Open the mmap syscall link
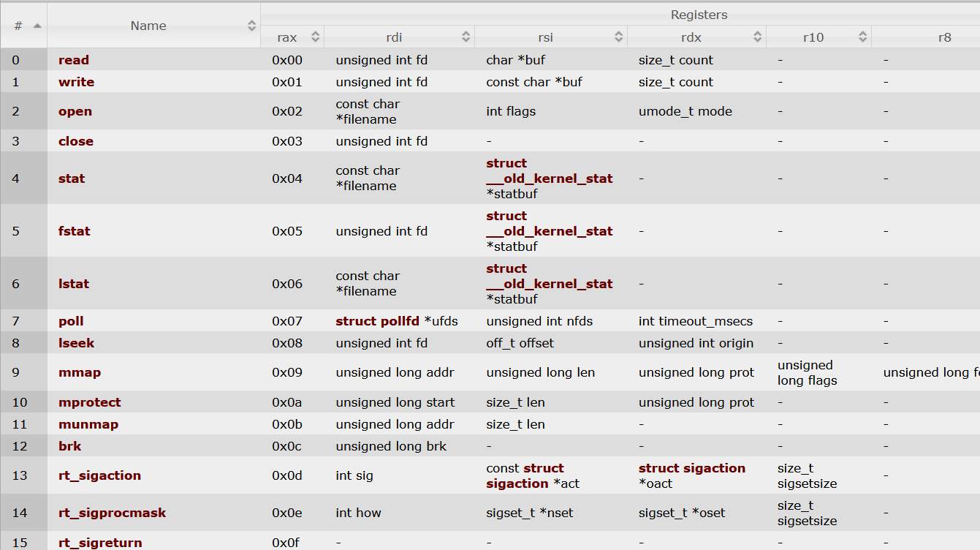This screenshot has width=980, height=550. [80, 372]
